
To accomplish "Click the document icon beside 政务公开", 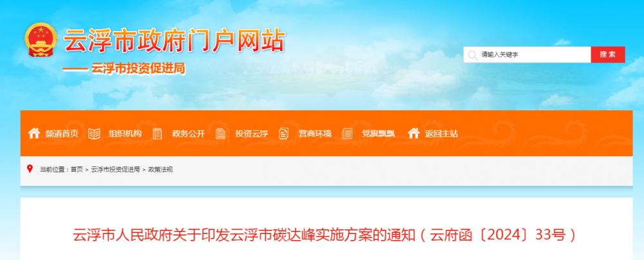I will click(x=157, y=134).
